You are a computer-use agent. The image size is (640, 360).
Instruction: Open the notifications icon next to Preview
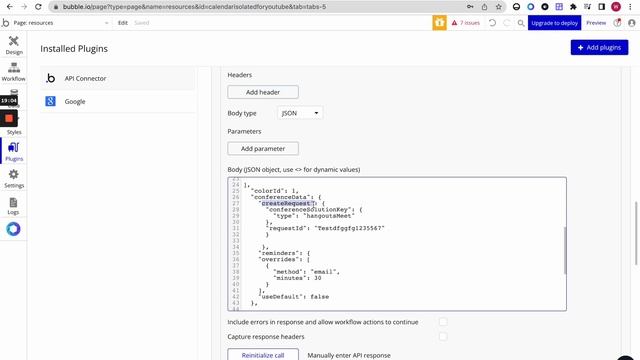pyautogui.click(x=617, y=23)
